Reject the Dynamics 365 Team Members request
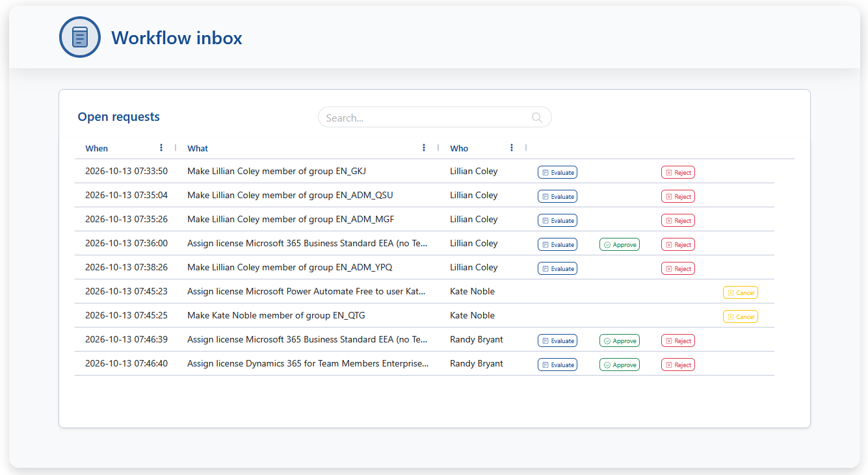 678,365
